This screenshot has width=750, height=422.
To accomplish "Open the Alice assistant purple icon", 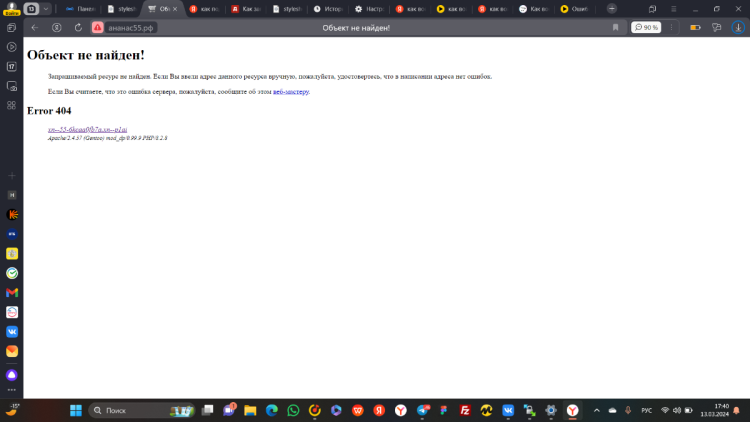I will point(12,375).
